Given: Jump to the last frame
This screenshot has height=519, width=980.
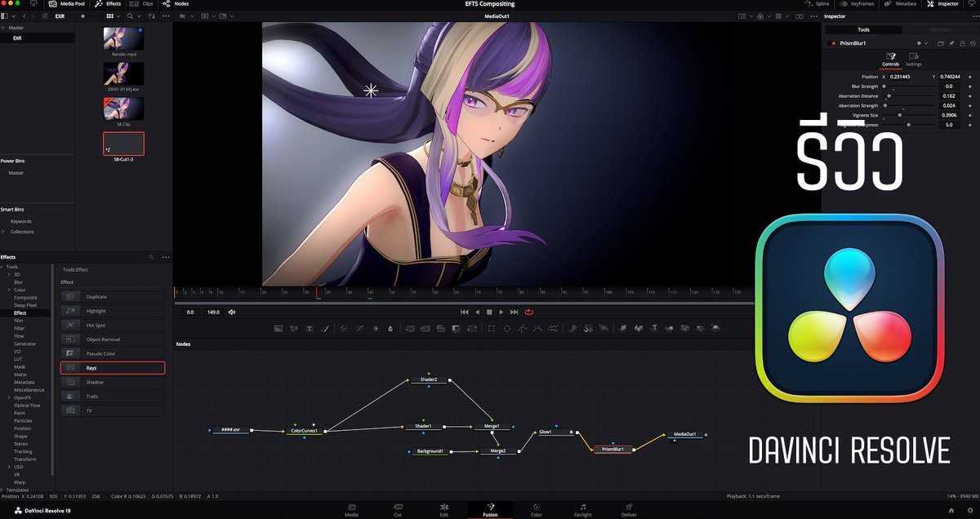Looking at the screenshot, I should (514, 312).
